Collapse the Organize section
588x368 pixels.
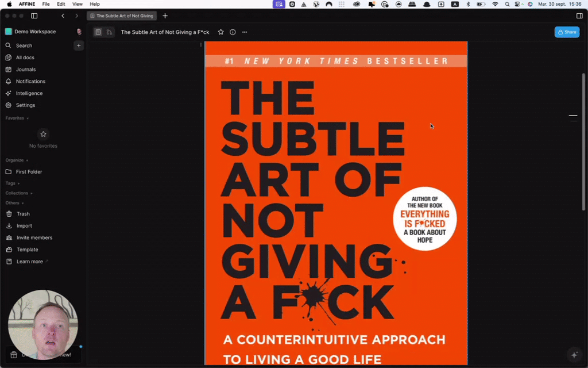17,160
